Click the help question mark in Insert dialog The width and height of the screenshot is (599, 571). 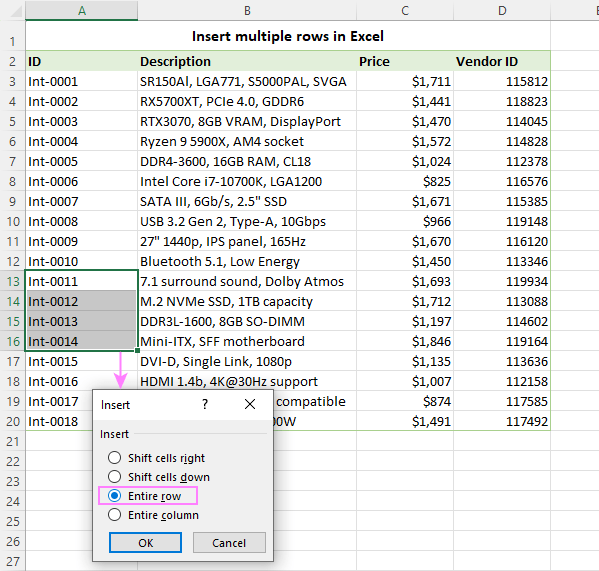(x=205, y=404)
